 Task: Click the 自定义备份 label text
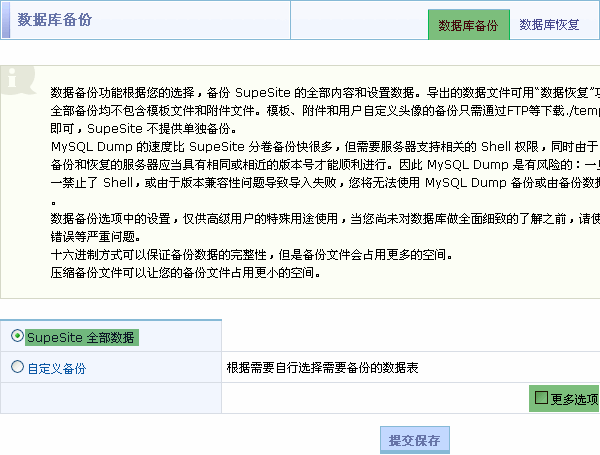tap(56, 368)
